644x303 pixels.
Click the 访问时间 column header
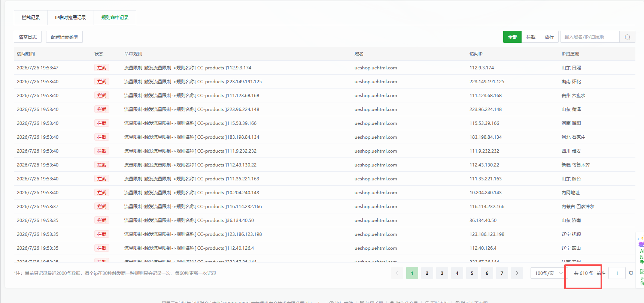pyautogui.click(x=26, y=54)
